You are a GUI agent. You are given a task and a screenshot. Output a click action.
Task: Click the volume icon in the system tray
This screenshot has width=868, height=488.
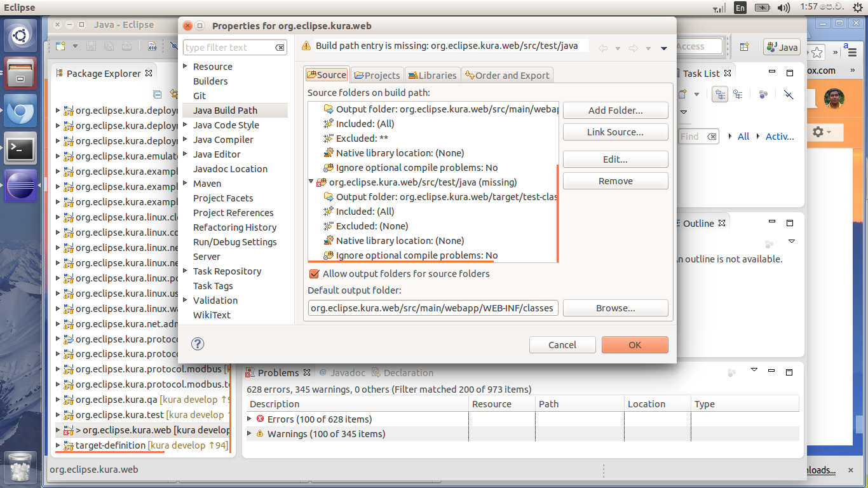point(783,8)
